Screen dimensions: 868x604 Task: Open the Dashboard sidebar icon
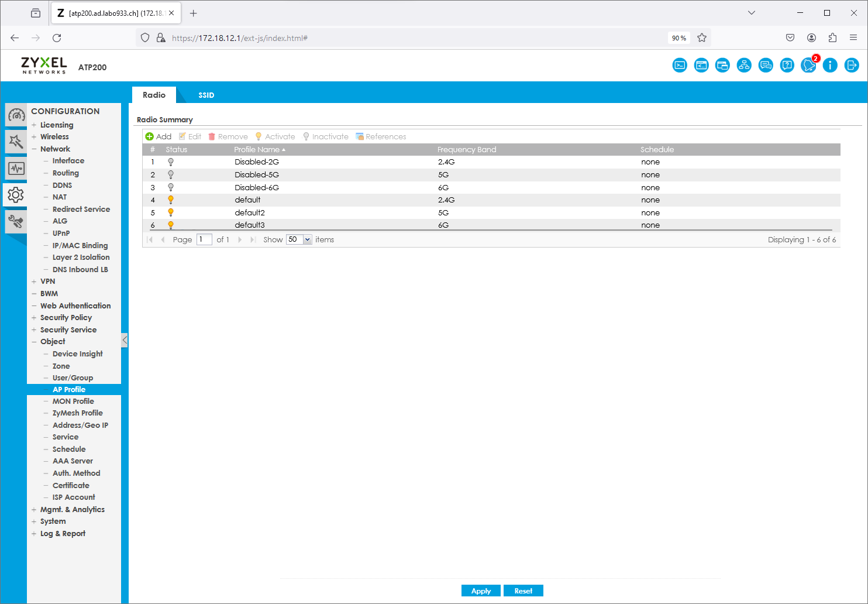click(x=16, y=115)
